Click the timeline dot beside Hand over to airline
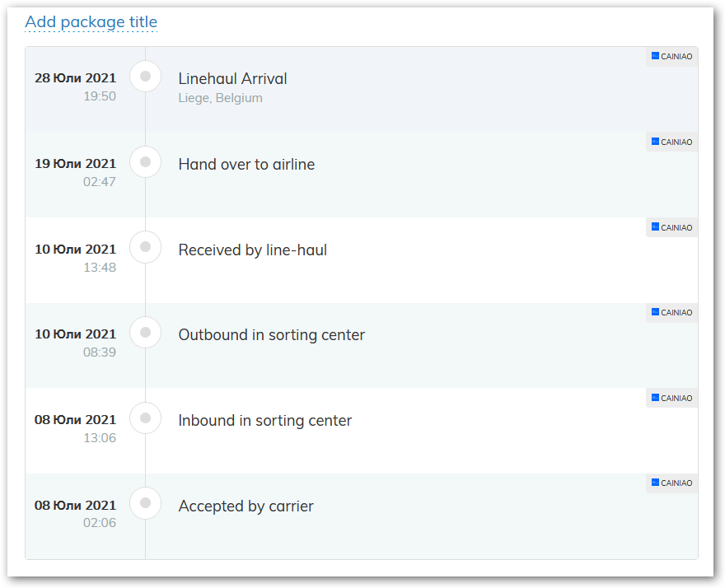 [x=146, y=162]
